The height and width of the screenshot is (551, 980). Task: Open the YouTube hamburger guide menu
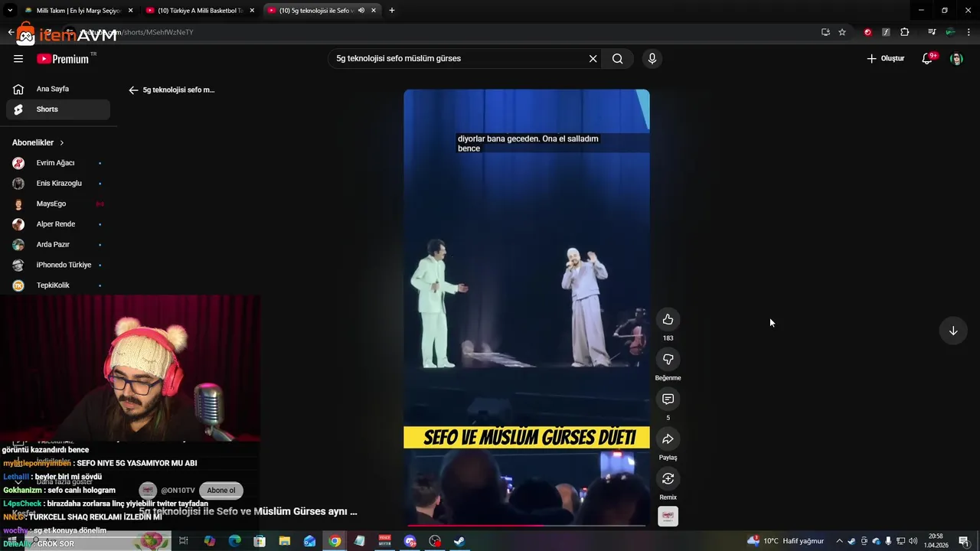click(x=18, y=59)
